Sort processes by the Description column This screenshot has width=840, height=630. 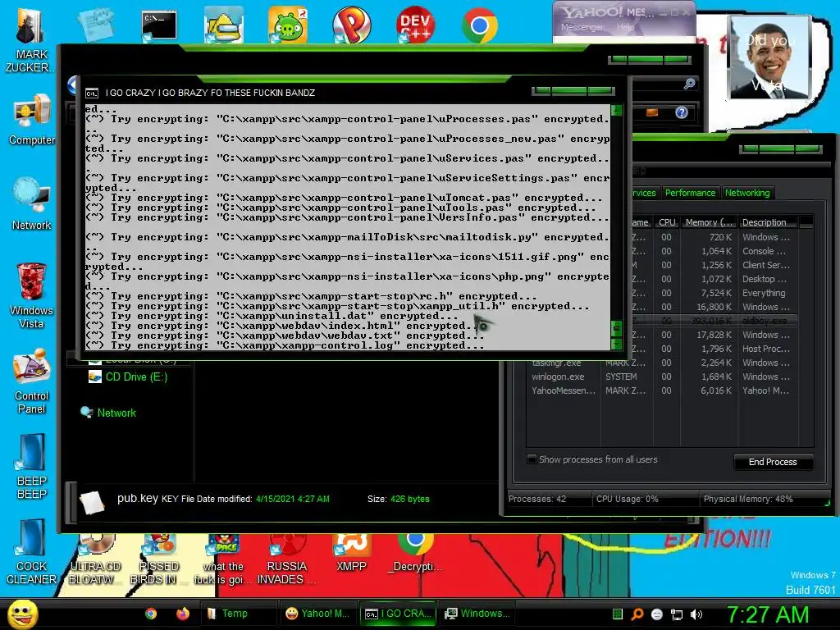click(768, 222)
